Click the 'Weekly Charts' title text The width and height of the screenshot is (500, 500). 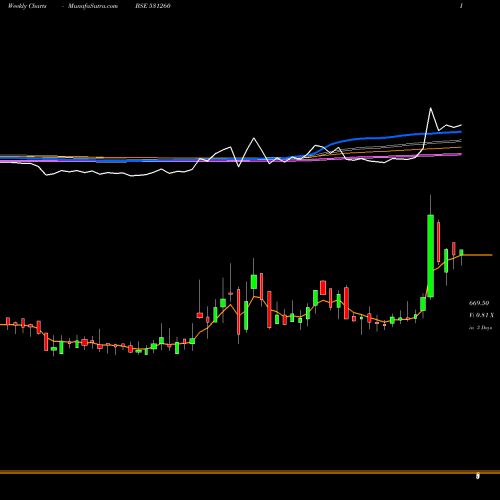[x=27, y=6]
